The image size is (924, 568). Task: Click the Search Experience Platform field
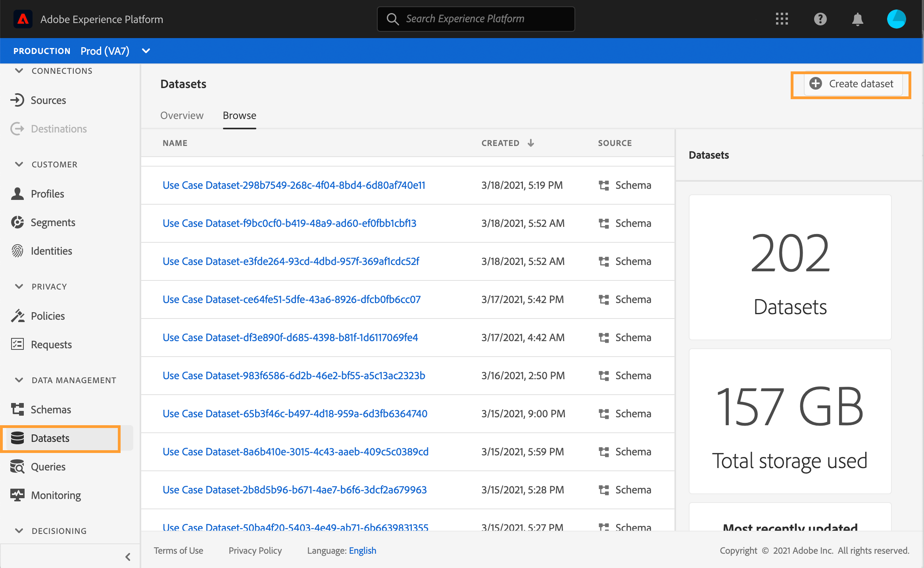click(x=476, y=19)
